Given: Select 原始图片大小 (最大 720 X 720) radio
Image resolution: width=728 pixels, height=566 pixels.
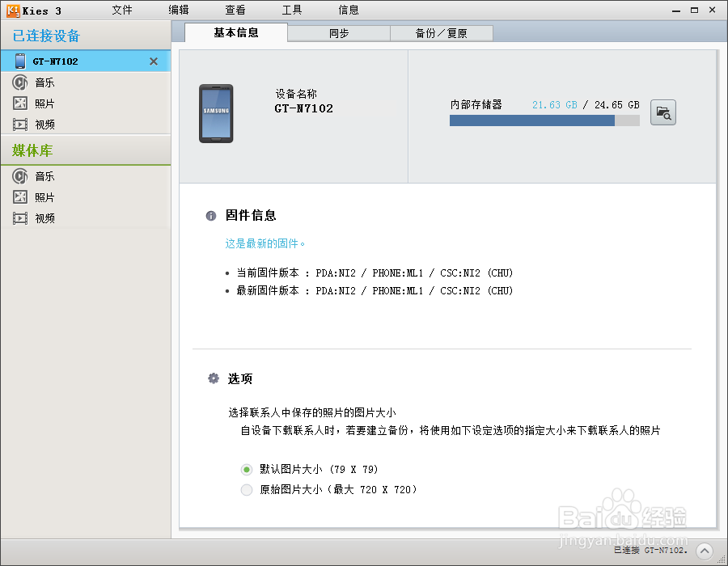Looking at the screenshot, I should [x=247, y=489].
